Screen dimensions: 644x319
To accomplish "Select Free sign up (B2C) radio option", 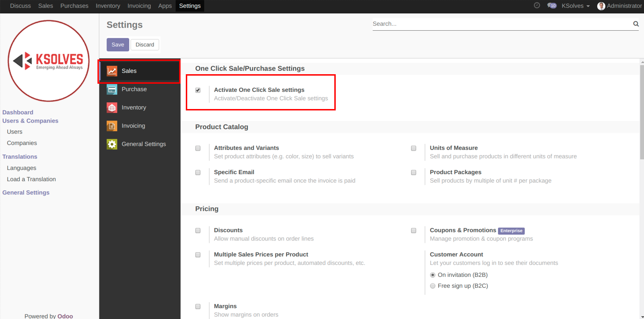I will point(433,286).
